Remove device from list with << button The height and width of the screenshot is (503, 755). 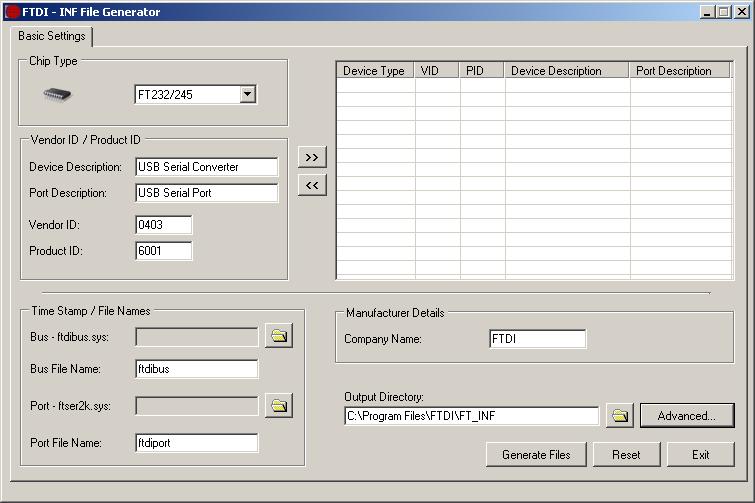point(312,185)
